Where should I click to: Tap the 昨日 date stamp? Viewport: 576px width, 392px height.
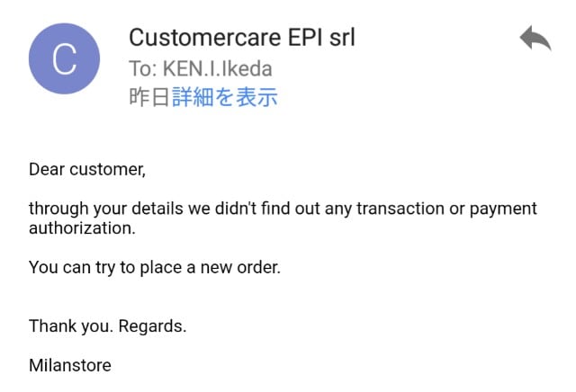[149, 97]
